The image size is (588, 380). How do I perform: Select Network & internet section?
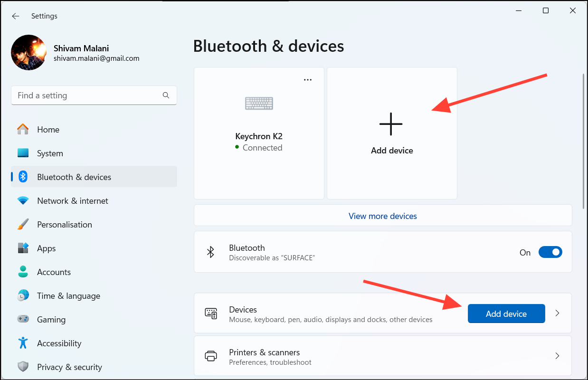click(94, 200)
